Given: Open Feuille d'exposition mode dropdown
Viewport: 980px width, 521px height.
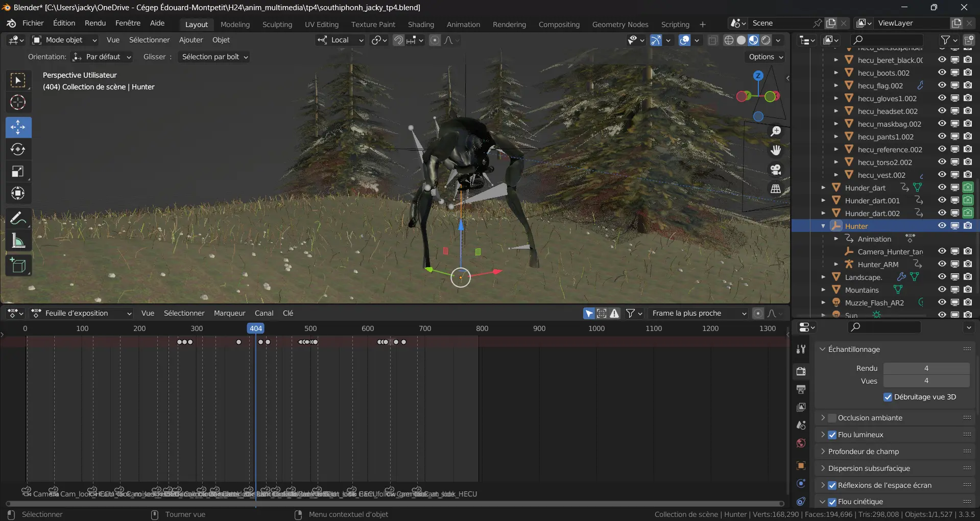Looking at the screenshot, I should click(81, 313).
